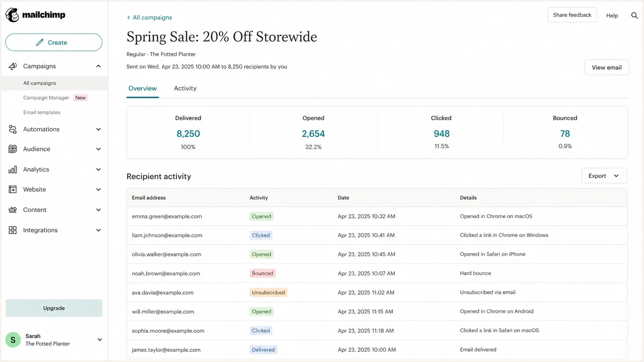The width and height of the screenshot is (644, 362).
Task: Click the Activity column header
Action: (x=258, y=198)
